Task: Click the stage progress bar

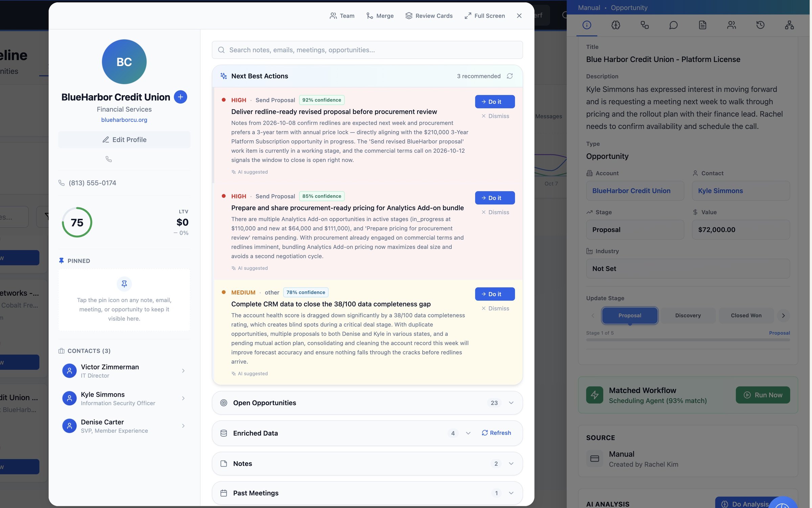Action: coord(688,340)
